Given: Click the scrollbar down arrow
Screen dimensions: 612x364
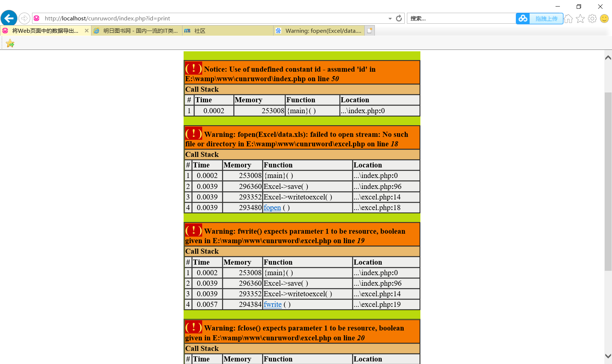Looking at the screenshot, I should 608,356.
